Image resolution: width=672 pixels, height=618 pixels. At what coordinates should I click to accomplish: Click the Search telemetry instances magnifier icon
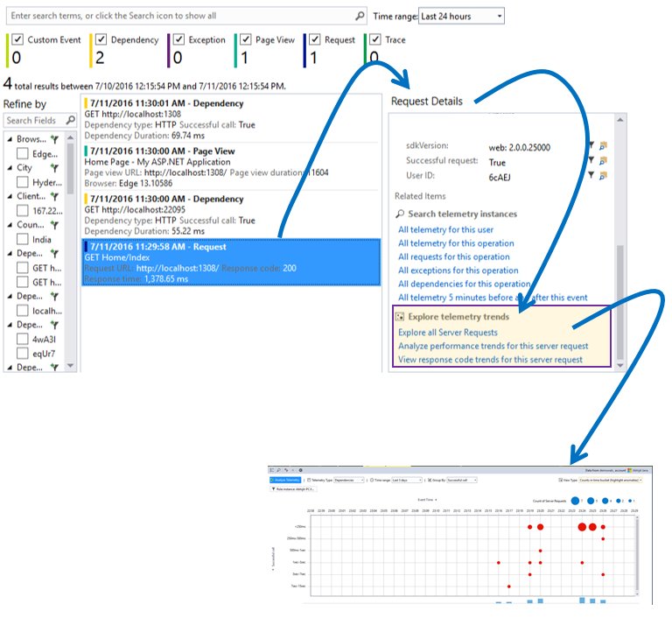click(400, 214)
